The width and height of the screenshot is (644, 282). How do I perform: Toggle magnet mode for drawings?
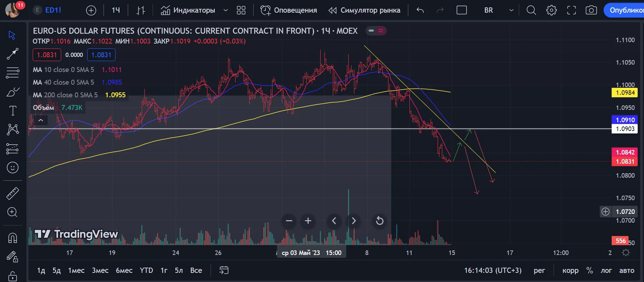(x=12, y=238)
